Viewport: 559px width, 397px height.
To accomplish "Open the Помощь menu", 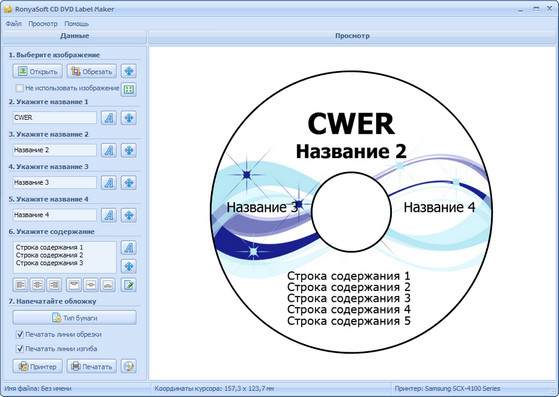I will [76, 24].
